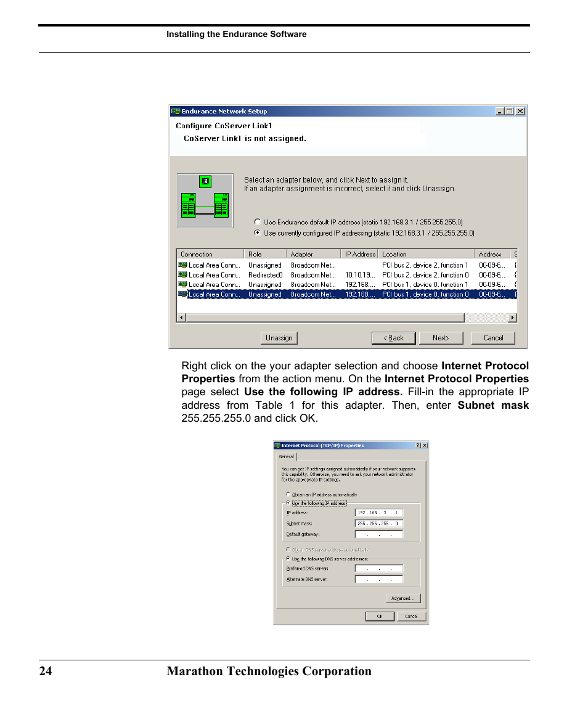
Task: Click the horizontal scrollbar thumb in adapter list
Action: (325, 318)
